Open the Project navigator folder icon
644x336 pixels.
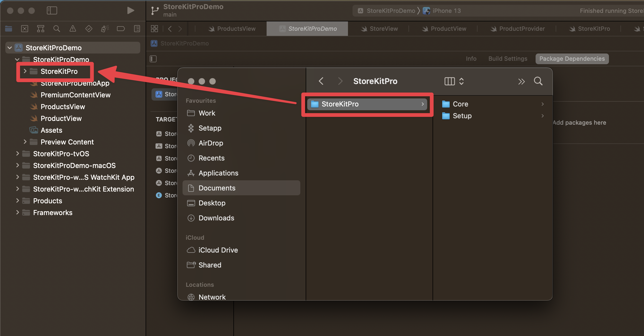pyautogui.click(x=9, y=29)
